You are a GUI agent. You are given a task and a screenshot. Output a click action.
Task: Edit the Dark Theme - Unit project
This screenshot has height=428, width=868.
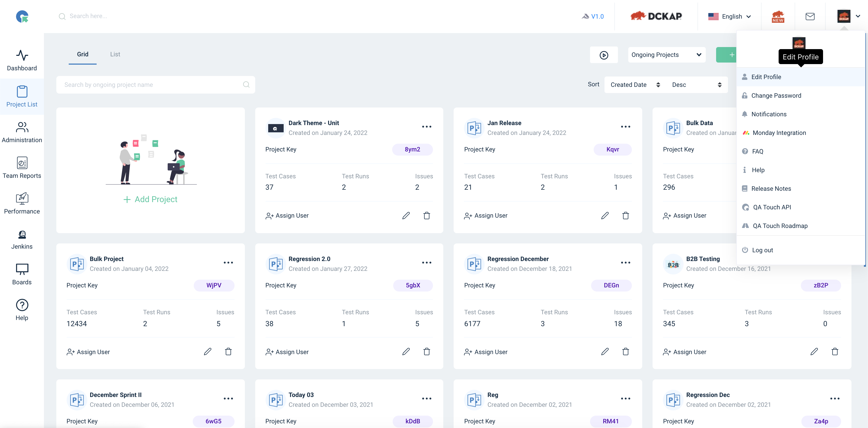pos(406,216)
